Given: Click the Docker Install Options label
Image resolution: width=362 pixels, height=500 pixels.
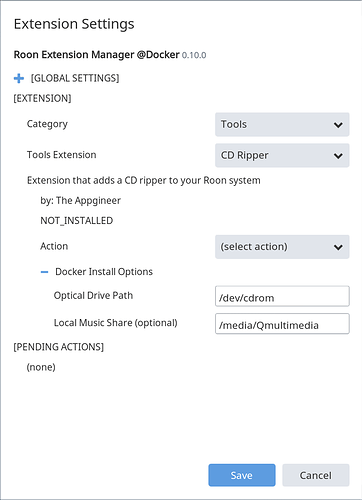Looking at the screenshot, I should click(x=104, y=272).
